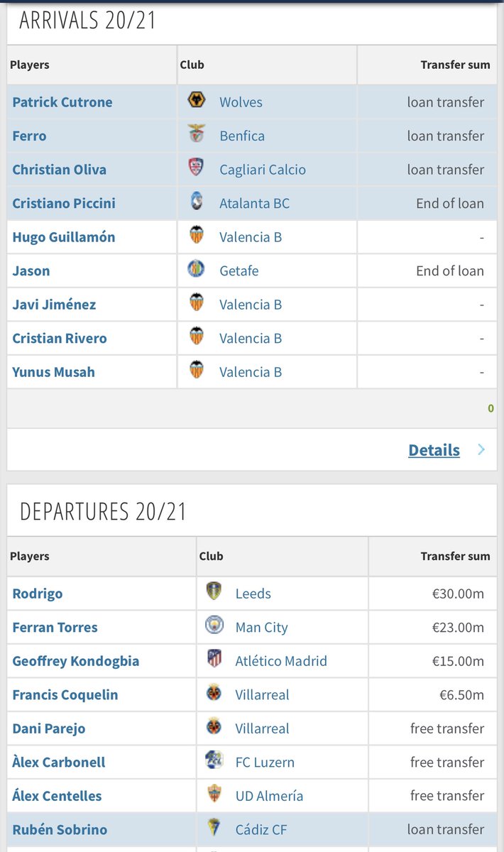Click the Man City crest icon
The height and width of the screenshot is (852, 504).
point(214,626)
